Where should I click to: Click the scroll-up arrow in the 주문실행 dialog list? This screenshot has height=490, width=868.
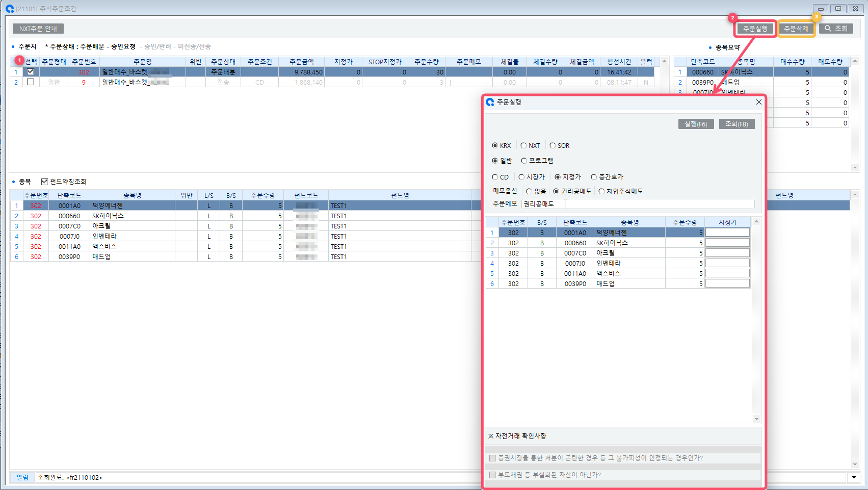[756, 222]
